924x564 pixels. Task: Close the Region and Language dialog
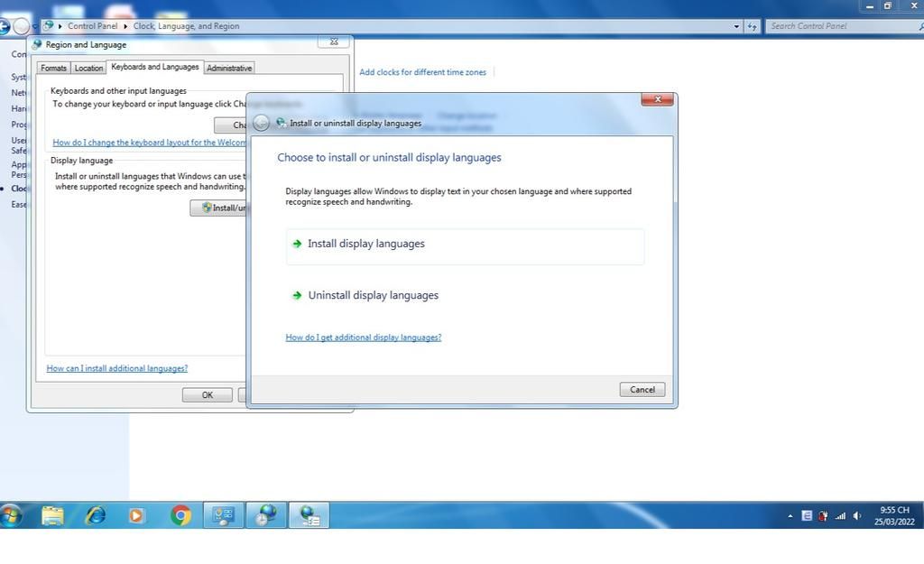334,42
